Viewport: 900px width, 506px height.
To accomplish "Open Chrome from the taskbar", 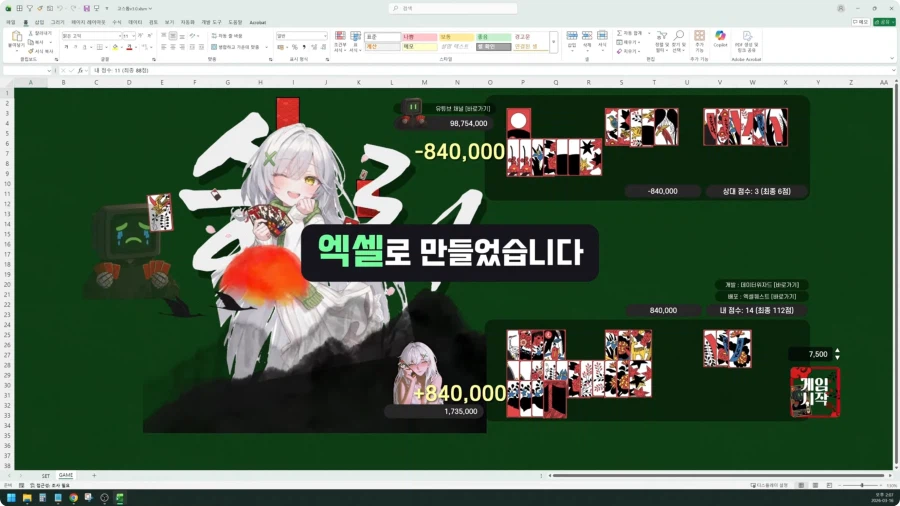I will coord(73,498).
